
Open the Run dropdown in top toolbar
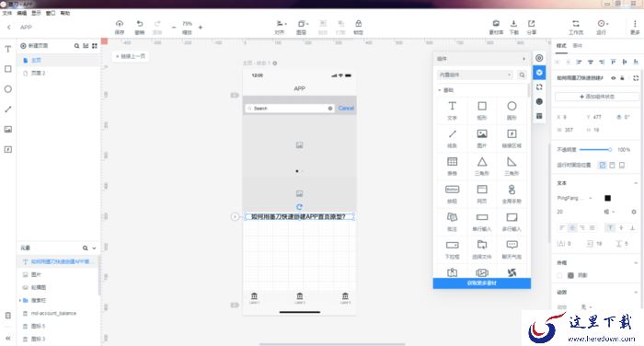point(602,27)
